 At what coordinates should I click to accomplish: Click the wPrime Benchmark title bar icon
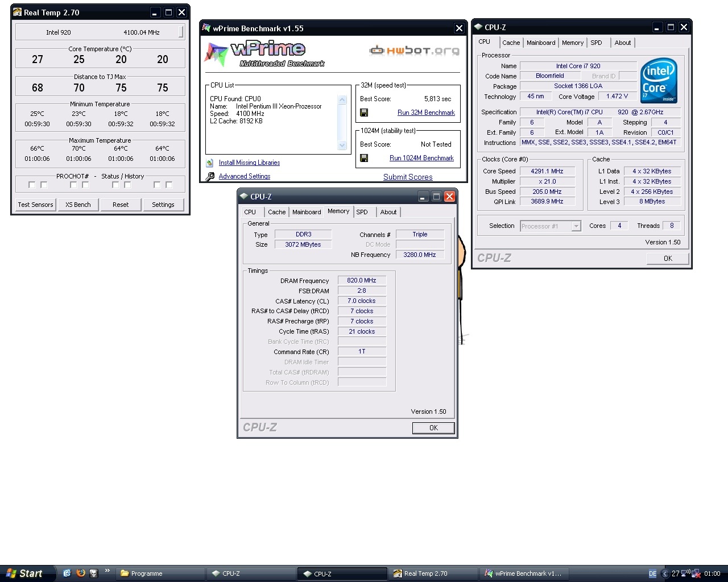(206, 28)
